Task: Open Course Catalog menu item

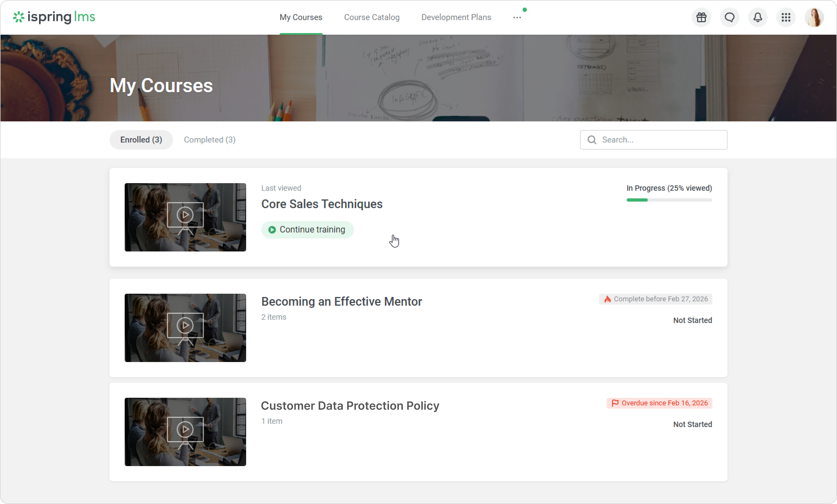Action: 372,17
